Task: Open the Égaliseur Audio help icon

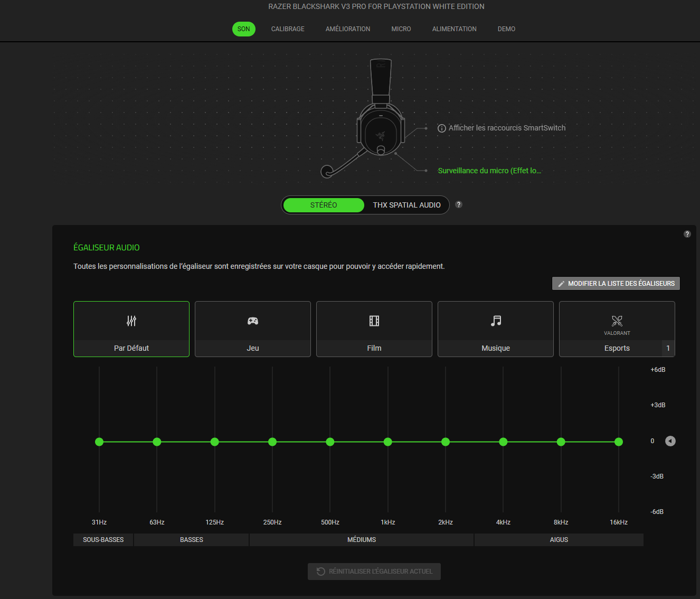Action: point(687,234)
